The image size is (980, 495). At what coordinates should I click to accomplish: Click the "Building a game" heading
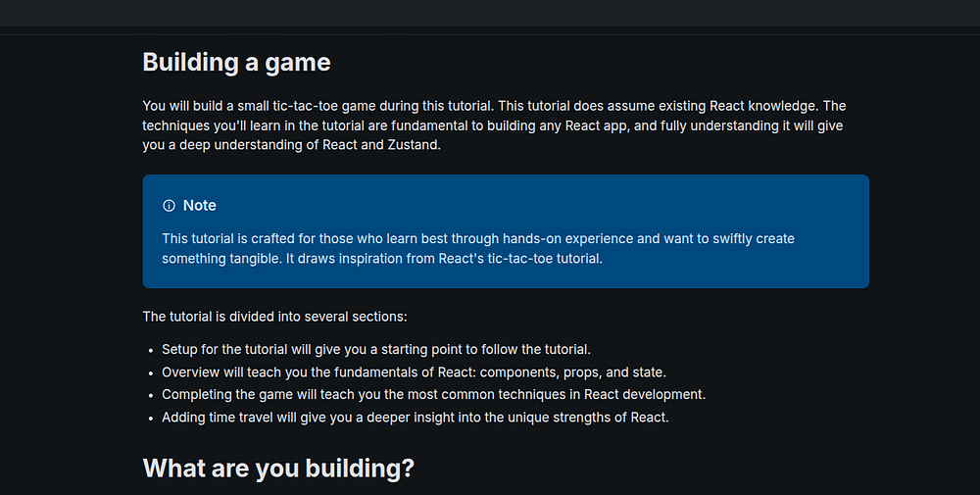(x=236, y=63)
